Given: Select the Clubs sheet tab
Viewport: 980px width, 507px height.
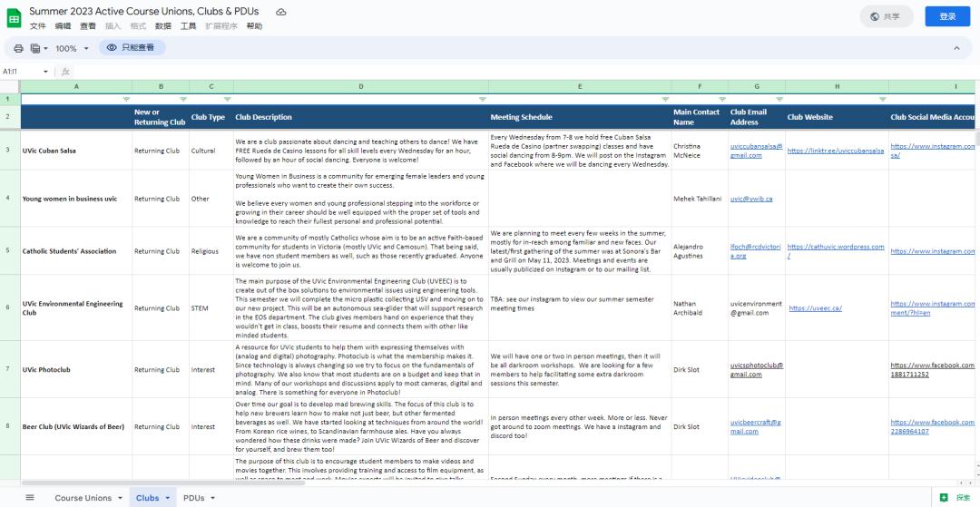Looking at the screenshot, I should (148, 498).
